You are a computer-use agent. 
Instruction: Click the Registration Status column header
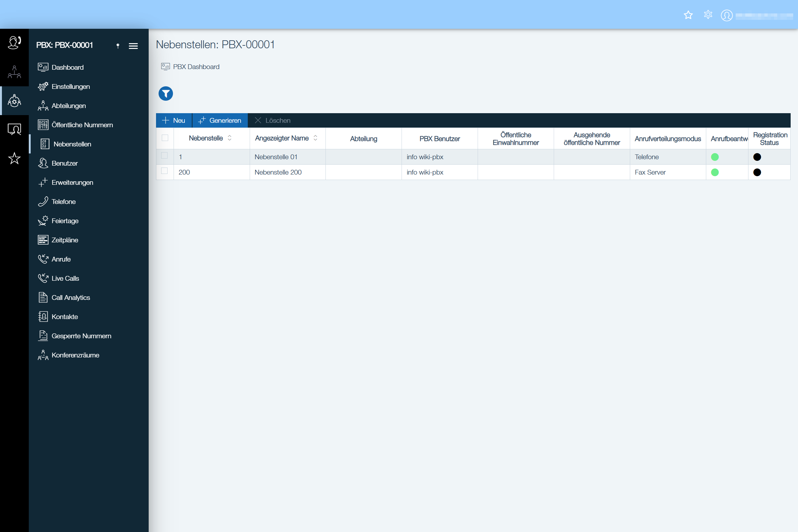coord(769,138)
